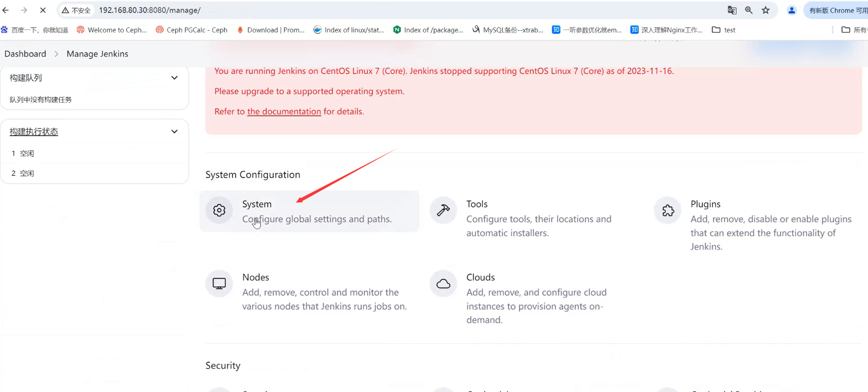Viewport: 868px width, 392px height.
Task: Collapse the 构建队列 panel chevron
Action: [175, 78]
